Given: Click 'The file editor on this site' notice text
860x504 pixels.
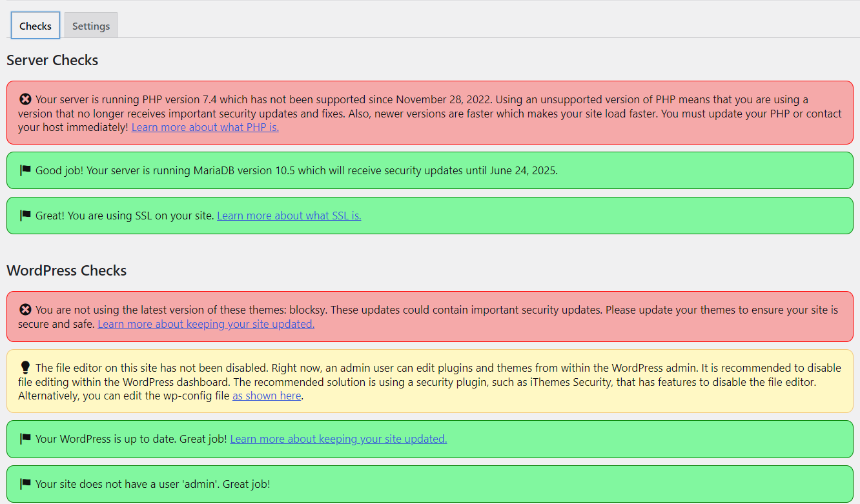Looking at the screenshot, I should pos(429,381).
